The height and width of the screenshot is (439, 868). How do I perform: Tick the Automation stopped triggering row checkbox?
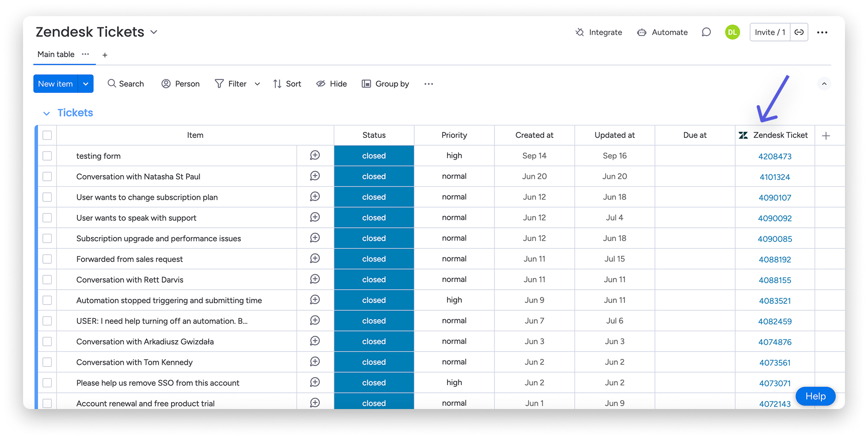coord(47,300)
